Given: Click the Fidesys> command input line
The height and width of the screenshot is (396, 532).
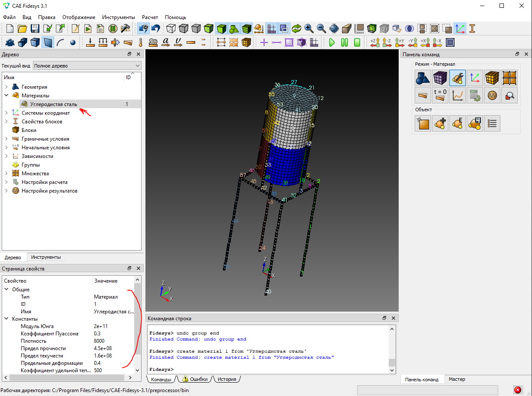Looking at the screenshot, I should tap(268, 369).
